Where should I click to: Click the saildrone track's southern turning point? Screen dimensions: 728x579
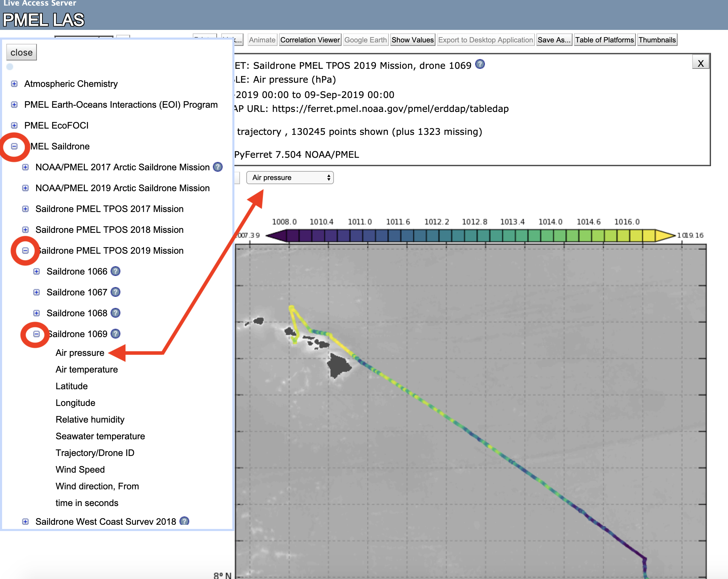(644, 559)
